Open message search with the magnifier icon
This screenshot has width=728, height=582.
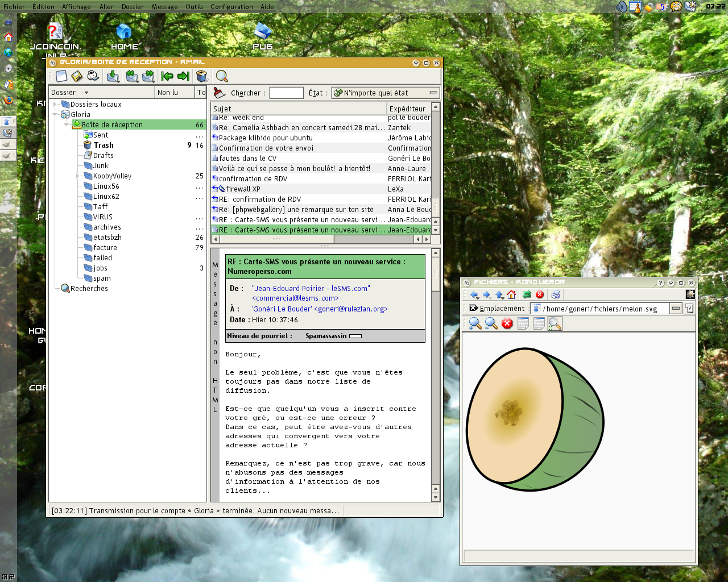[222, 76]
